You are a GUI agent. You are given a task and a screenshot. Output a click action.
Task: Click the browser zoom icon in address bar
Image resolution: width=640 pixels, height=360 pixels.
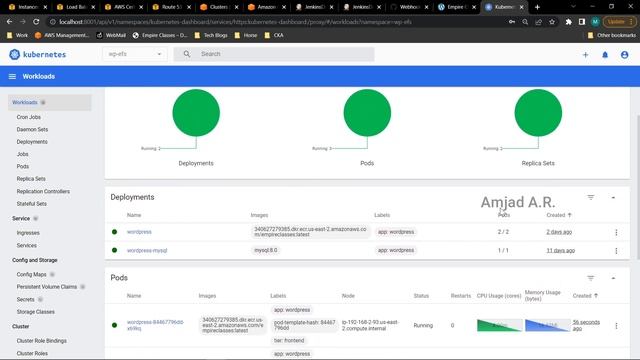coord(525,22)
